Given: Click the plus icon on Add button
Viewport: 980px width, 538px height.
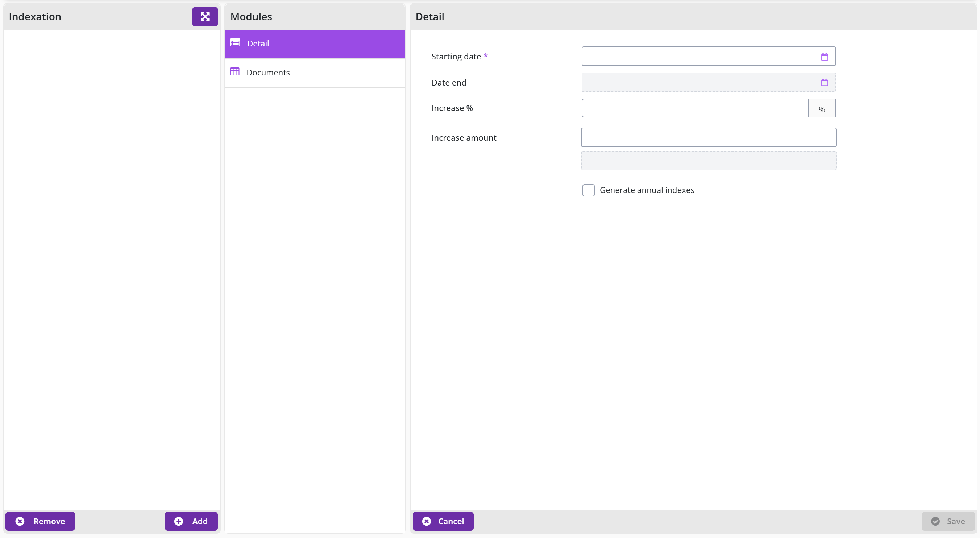Looking at the screenshot, I should click(178, 521).
